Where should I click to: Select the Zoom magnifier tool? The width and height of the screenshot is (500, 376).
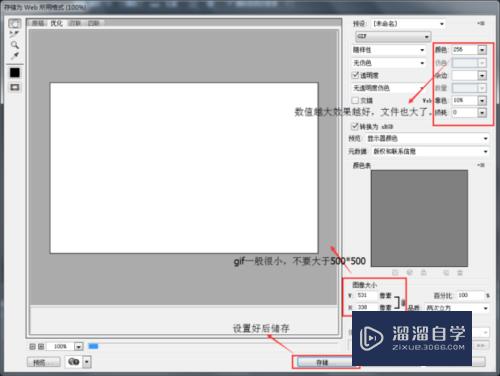pos(14,44)
